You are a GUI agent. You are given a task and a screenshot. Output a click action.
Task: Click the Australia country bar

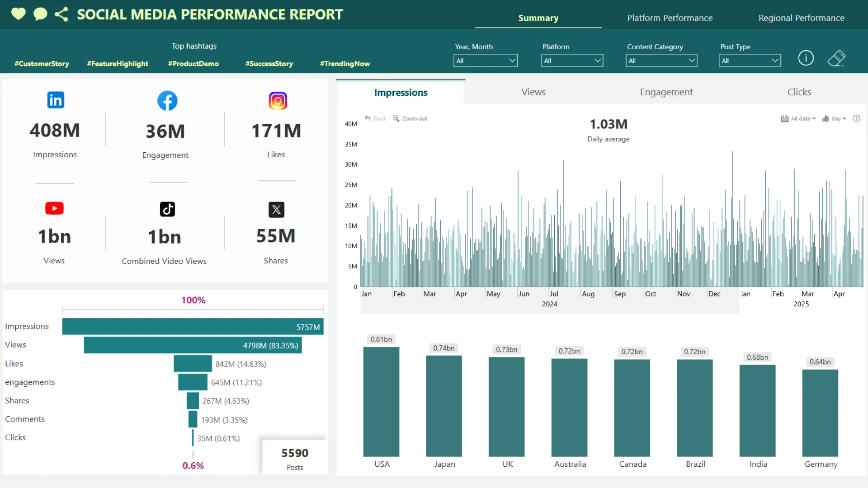click(569, 408)
